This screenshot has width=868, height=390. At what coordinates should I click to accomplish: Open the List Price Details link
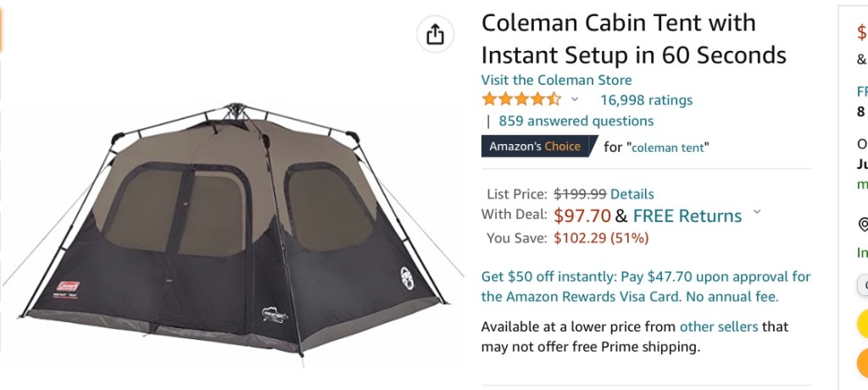632,193
